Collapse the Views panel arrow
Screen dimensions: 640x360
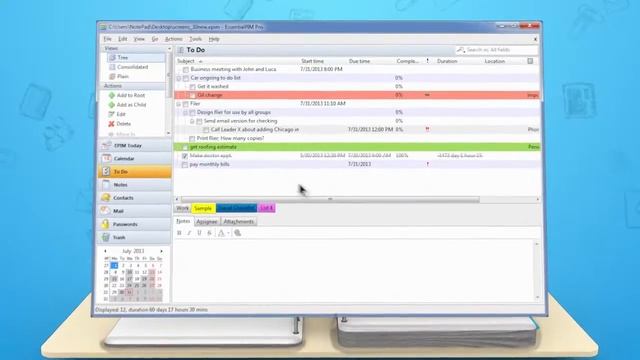tap(169, 49)
